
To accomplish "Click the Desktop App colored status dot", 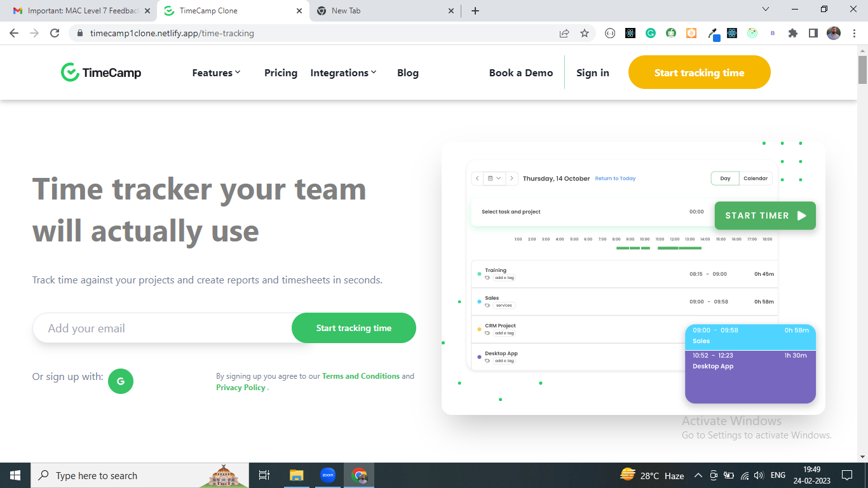I will (478, 356).
